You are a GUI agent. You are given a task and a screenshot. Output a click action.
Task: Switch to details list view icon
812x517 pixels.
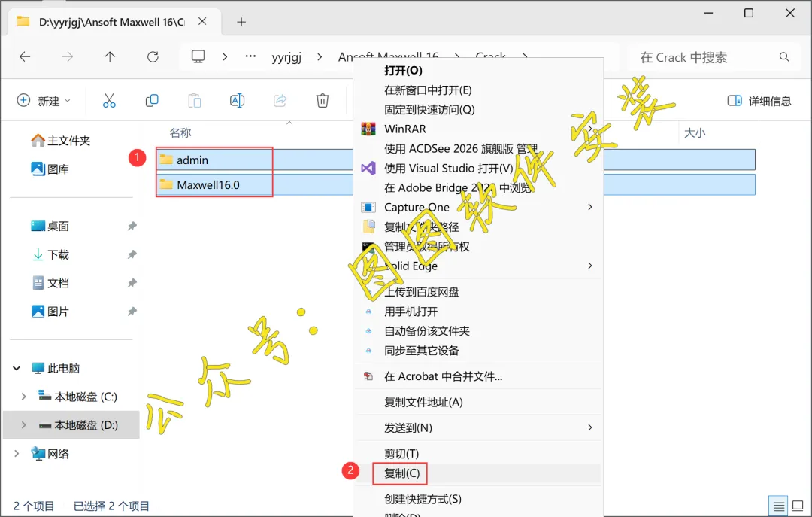pos(778,506)
